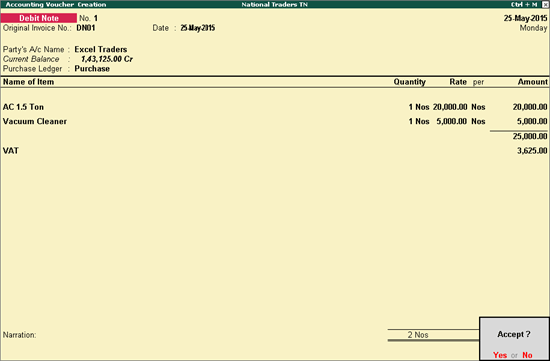Click the Purchase Ledger field value

92,69
